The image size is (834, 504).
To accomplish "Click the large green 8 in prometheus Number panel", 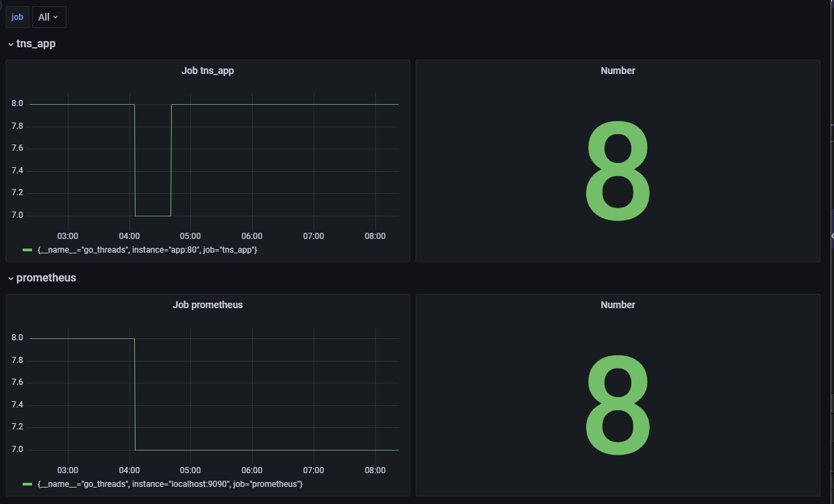I will (617, 405).
